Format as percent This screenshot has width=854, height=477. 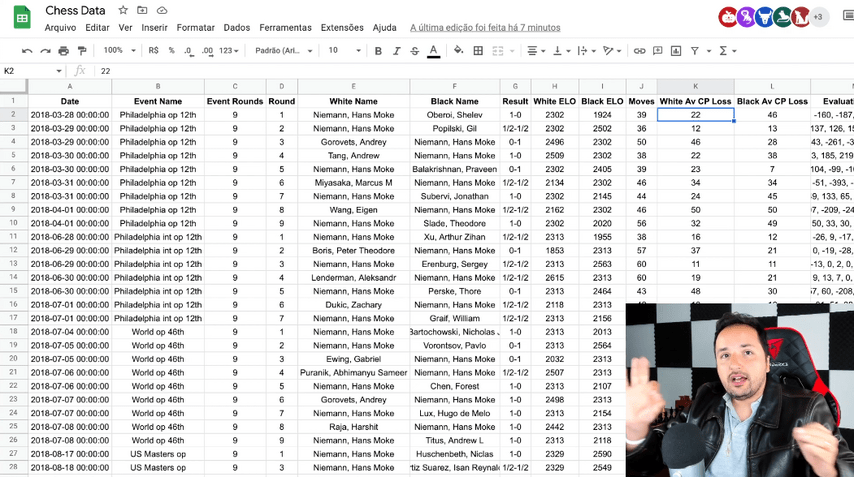[172, 51]
